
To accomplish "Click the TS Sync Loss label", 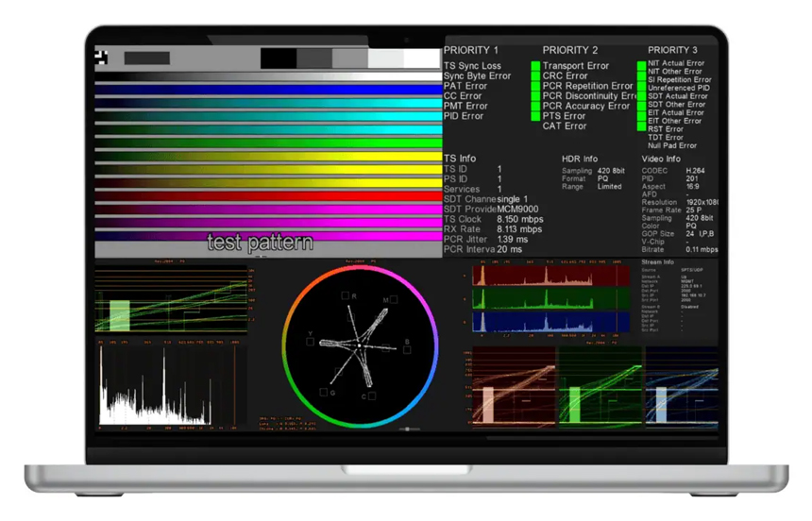I will point(472,66).
